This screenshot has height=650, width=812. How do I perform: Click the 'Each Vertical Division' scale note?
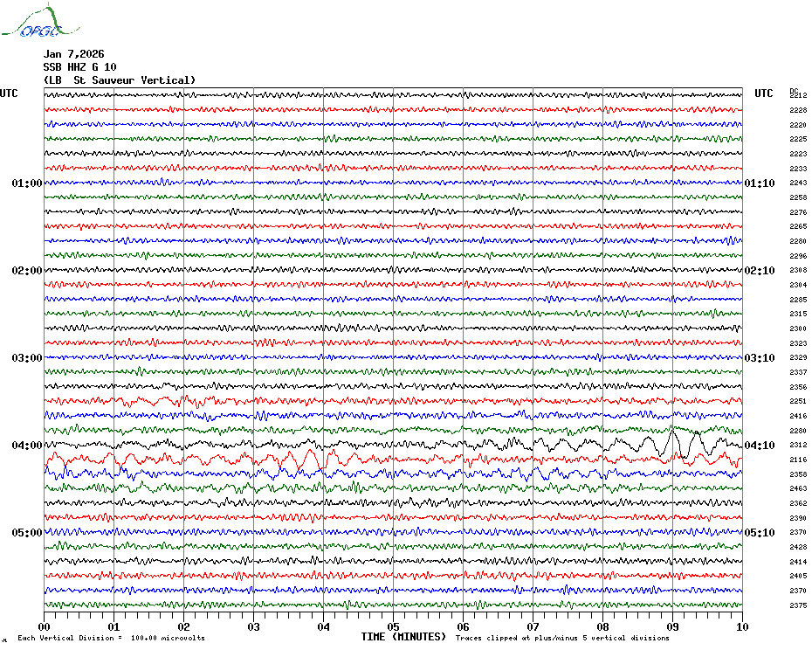click(x=111, y=638)
